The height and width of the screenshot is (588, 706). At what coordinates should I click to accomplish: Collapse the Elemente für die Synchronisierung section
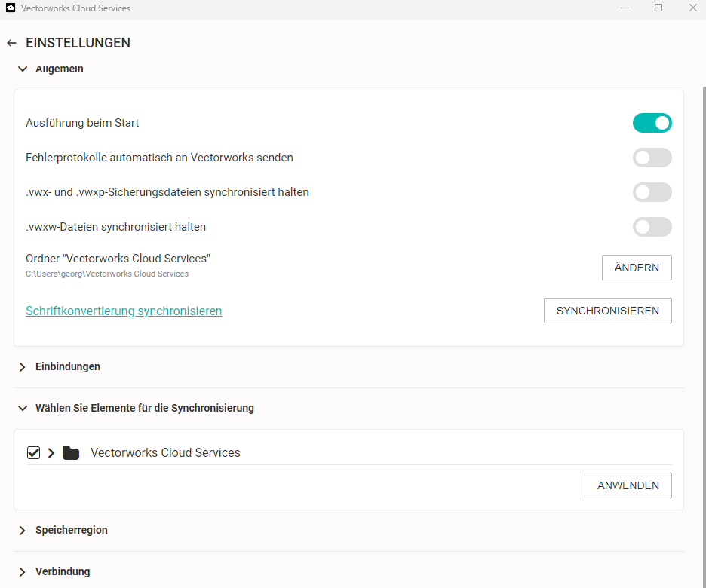(x=23, y=409)
